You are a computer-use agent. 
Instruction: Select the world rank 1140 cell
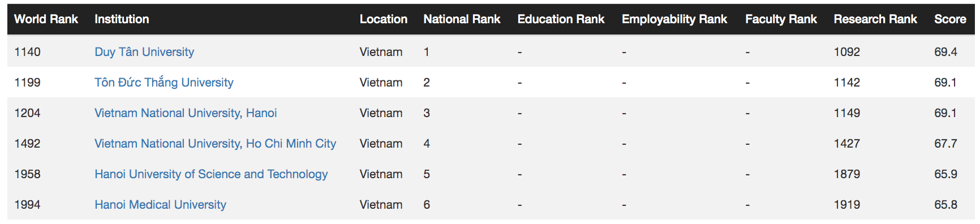[x=27, y=52]
